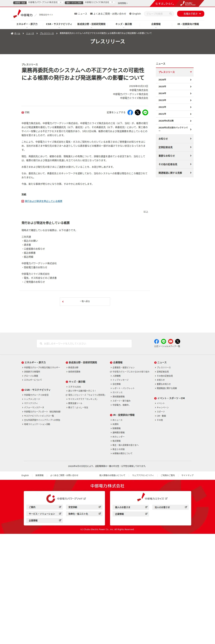Expand 2025年 in sidebar
This screenshot has height=644, width=215.
point(174,86)
